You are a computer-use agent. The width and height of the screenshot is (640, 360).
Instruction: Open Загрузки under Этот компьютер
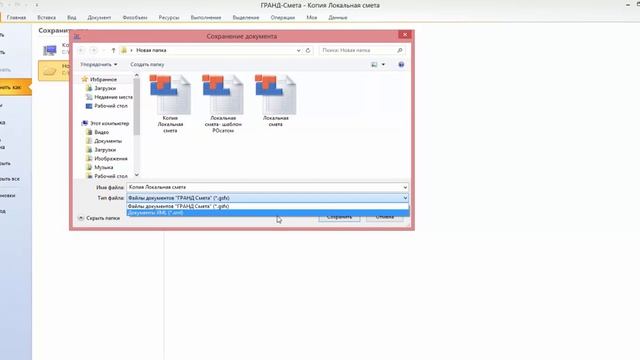pos(101,150)
